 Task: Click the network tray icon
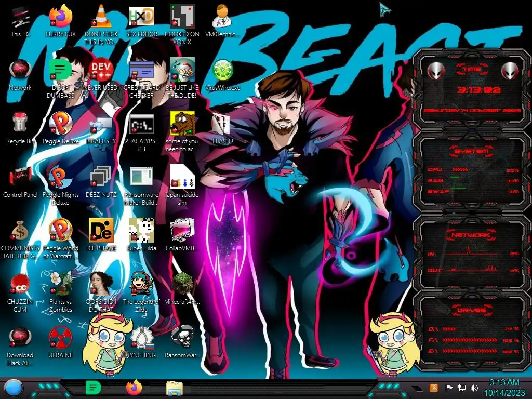pyautogui.click(x=461, y=388)
